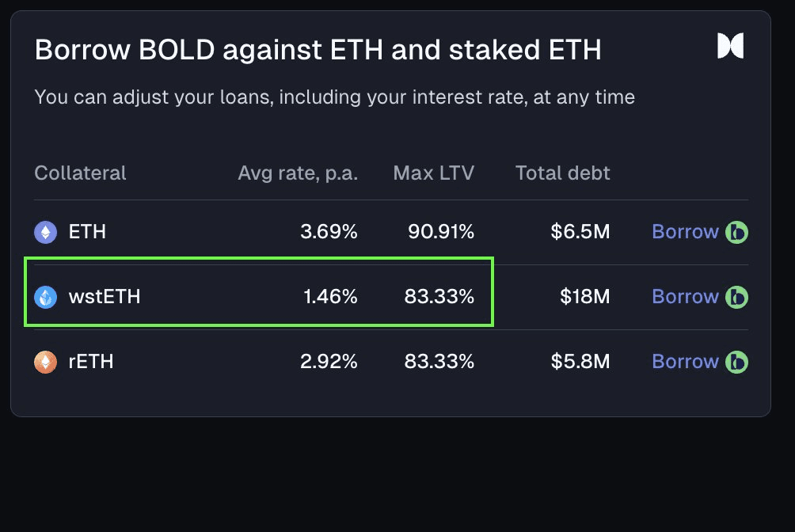Click the Total debt column header
This screenshot has height=532, width=795.
point(562,173)
